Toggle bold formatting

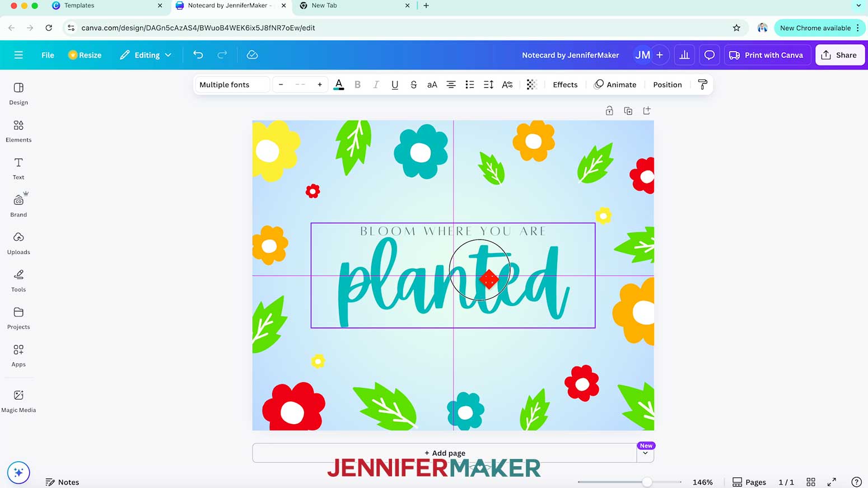tap(357, 85)
